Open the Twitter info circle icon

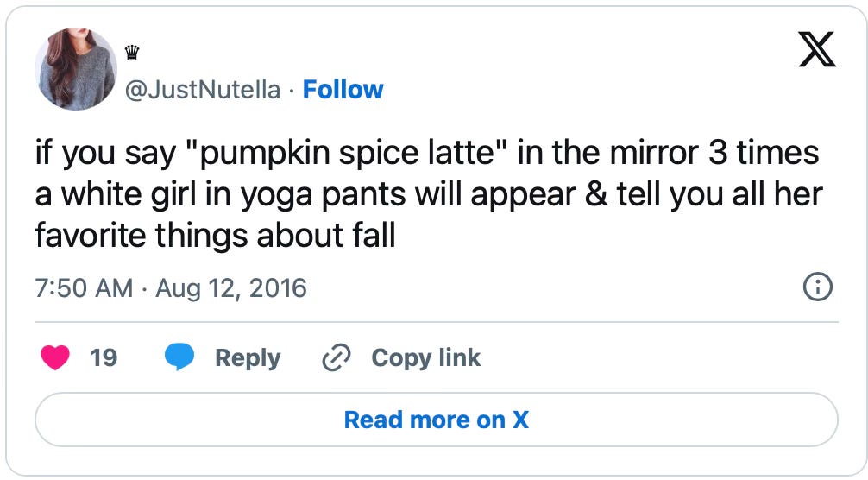(x=817, y=287)
